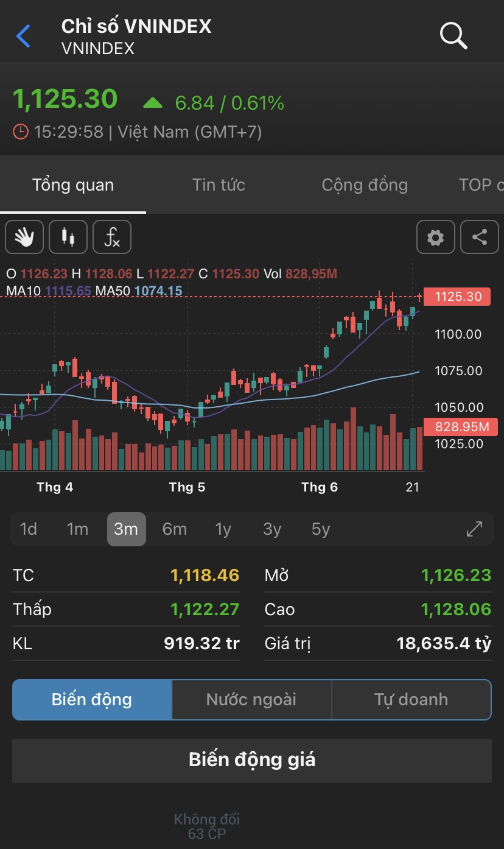The width and height of the screenshot is (504, 849).
Task: Open the Cộng đồng tab
Action: [365, 185]
